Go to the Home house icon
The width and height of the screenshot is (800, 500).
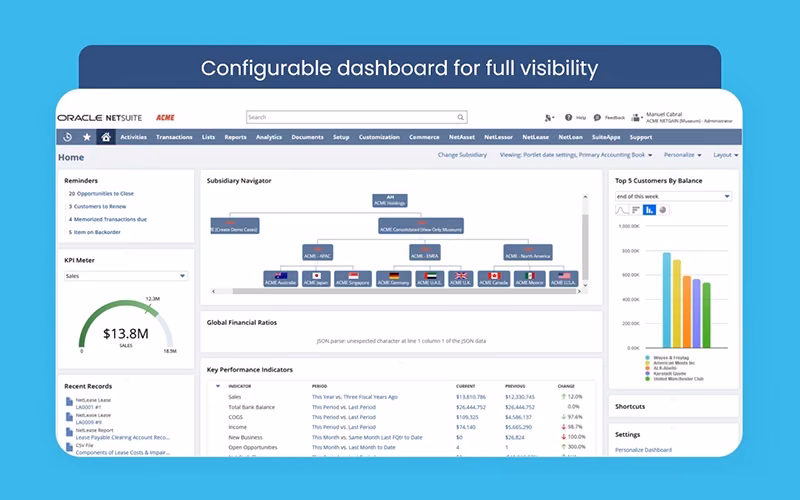click(106, 137)
